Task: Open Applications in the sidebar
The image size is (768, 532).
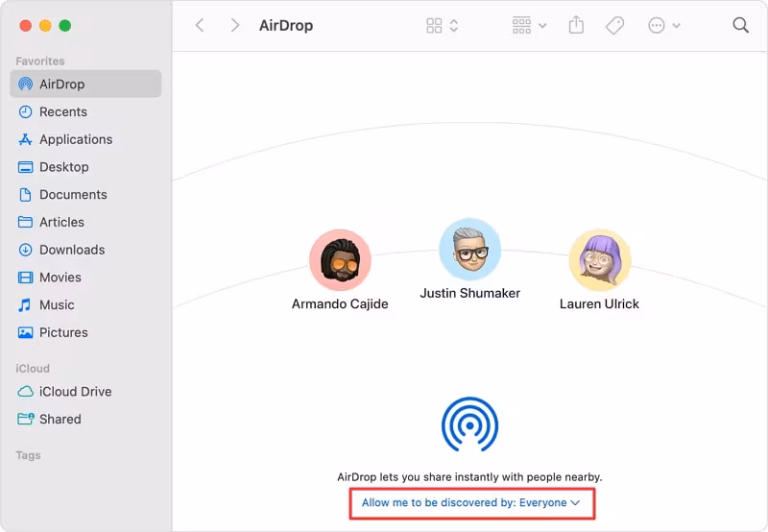Action: 85,139
